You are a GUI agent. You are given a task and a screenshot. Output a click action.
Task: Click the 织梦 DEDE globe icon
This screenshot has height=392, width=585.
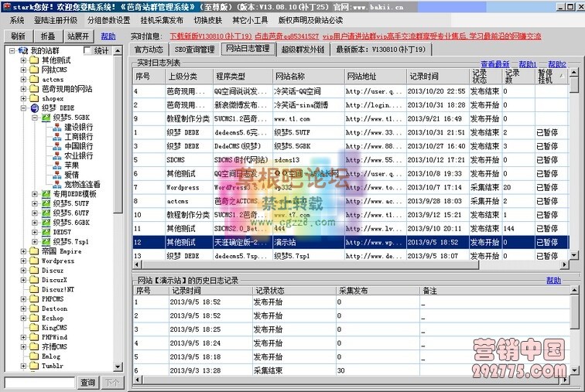point(34,108)
